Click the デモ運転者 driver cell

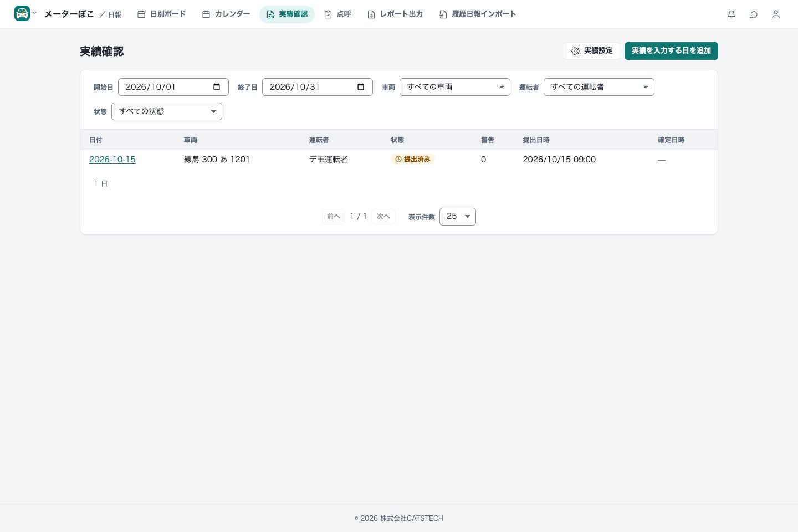328,160
